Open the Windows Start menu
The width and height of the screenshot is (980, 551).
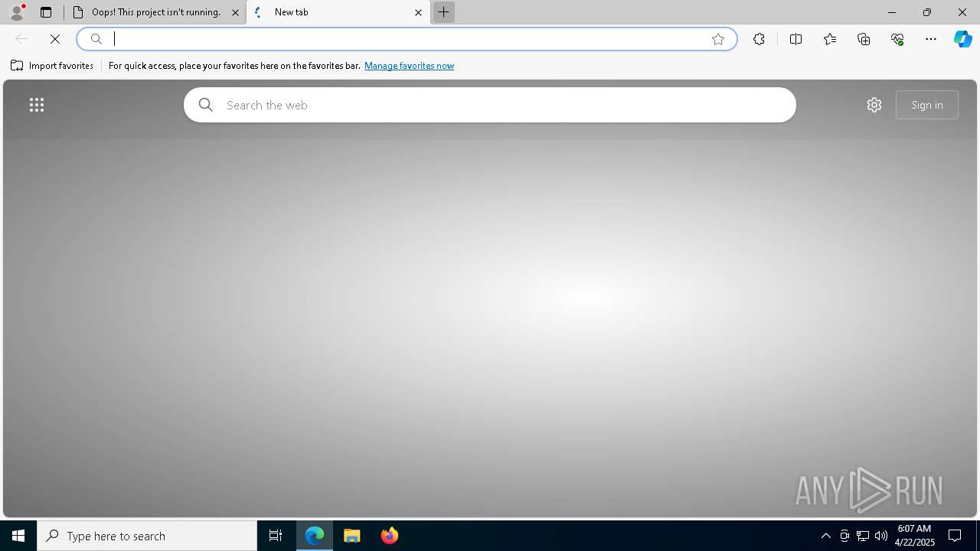(18, 536)
